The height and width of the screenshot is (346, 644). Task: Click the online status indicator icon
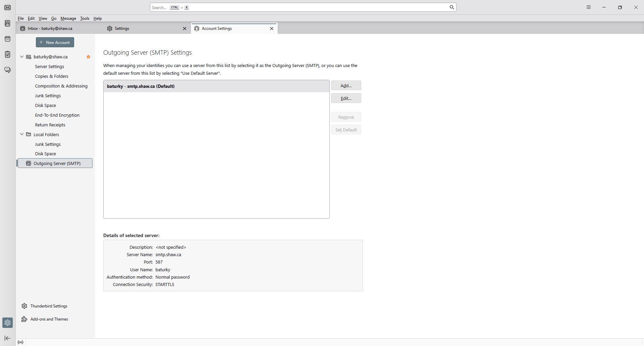pyautogui.click(x=20, y=342)
